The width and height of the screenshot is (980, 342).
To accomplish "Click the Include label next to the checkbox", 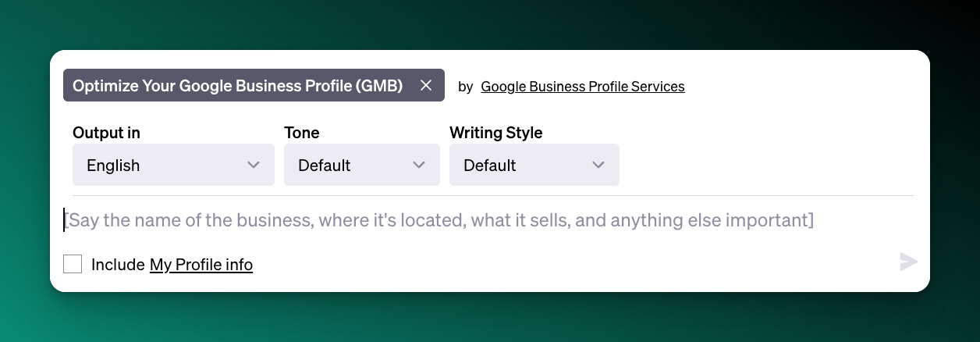I will tap(119, 265).
